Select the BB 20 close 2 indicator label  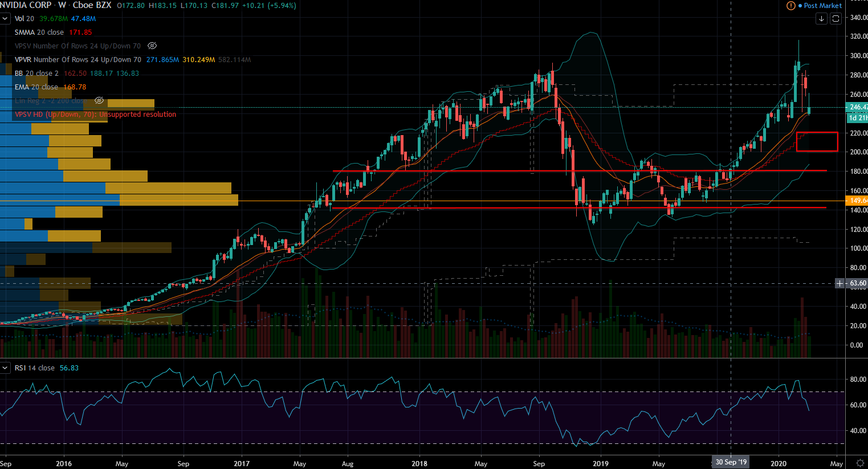(x=36, y=74)
